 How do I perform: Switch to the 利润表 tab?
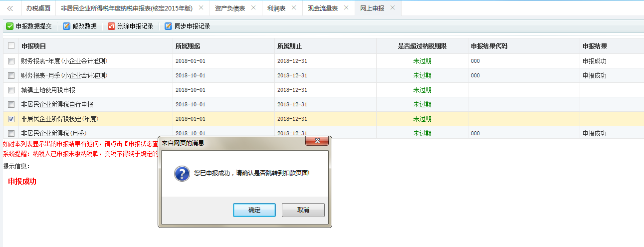275,8
